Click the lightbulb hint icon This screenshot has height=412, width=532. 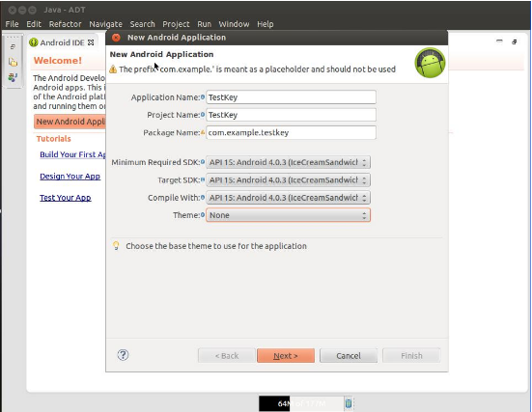click(116, 245)
